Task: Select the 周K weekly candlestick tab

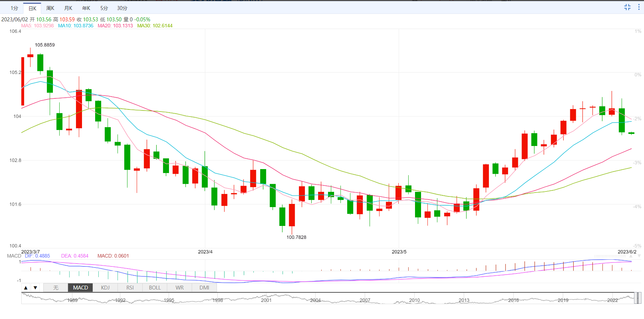Action: coord(50,8)
